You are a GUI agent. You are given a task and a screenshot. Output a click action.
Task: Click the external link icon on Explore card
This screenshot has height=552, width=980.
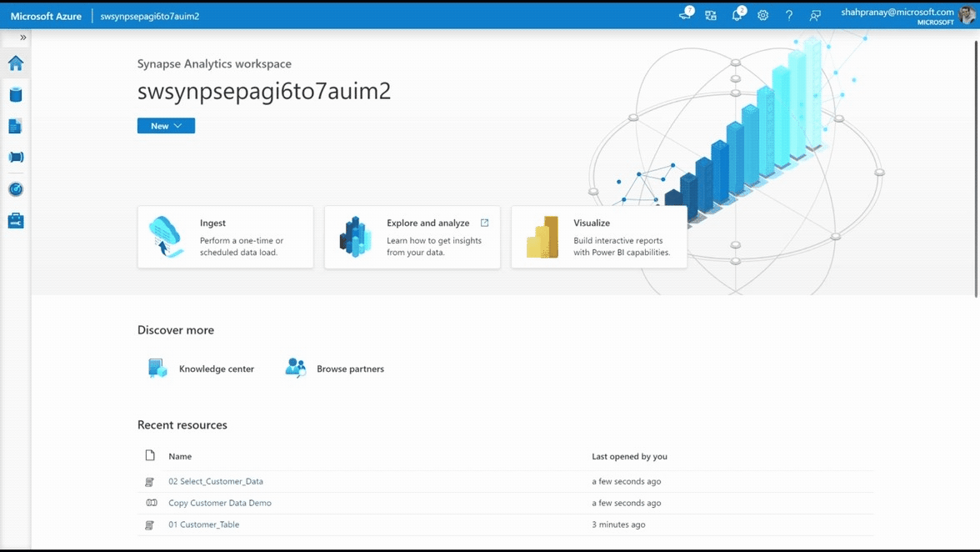pyautogui.click(x=484, y=223)
